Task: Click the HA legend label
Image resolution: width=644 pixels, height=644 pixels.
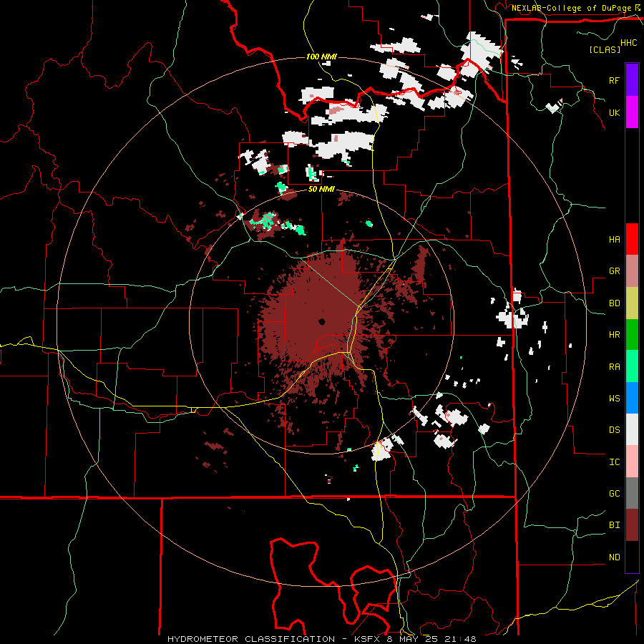Action: (614, 239)
